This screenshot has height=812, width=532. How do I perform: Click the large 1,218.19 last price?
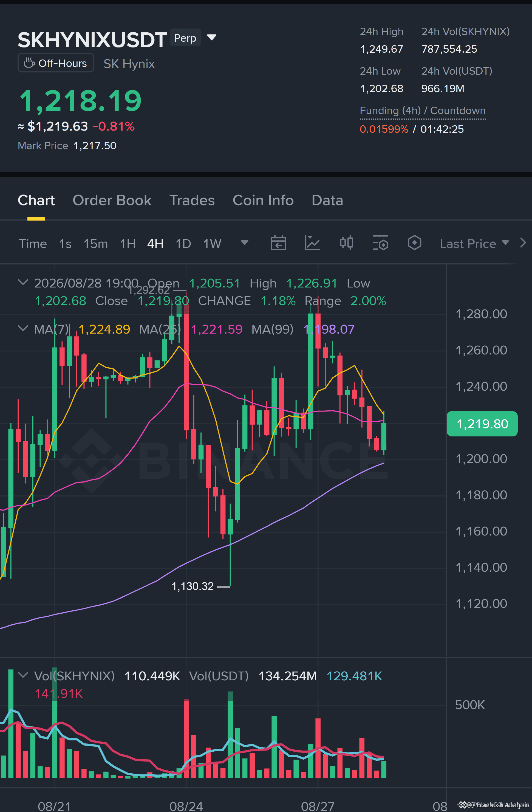[80, 101]
